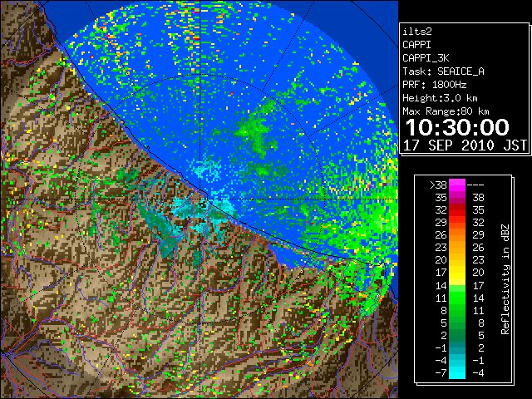Click the radar center at crosshair intersection

[200, 199]
